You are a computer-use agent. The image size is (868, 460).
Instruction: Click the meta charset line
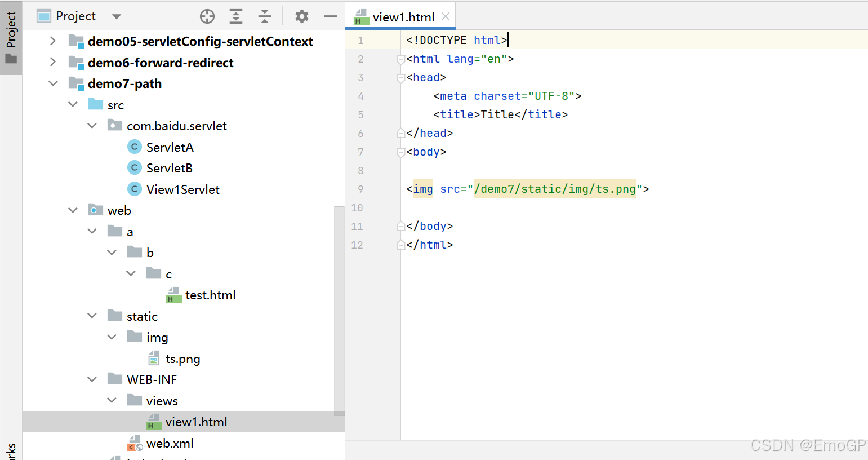508,96
